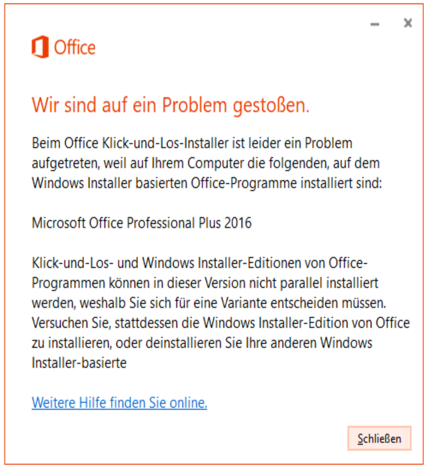
Task: Open the 'Weitere Hilfe finden Sie online' link
Action: click(x=119, y=403)
